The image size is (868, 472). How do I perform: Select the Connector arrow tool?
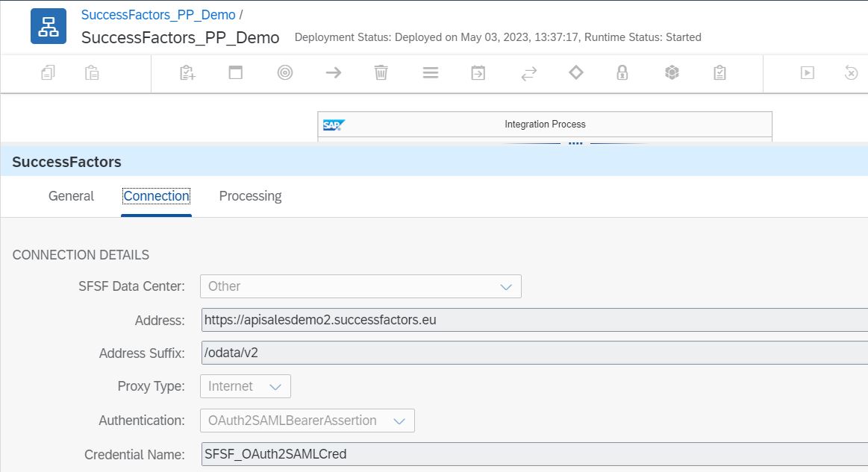(x=334, y=72)
